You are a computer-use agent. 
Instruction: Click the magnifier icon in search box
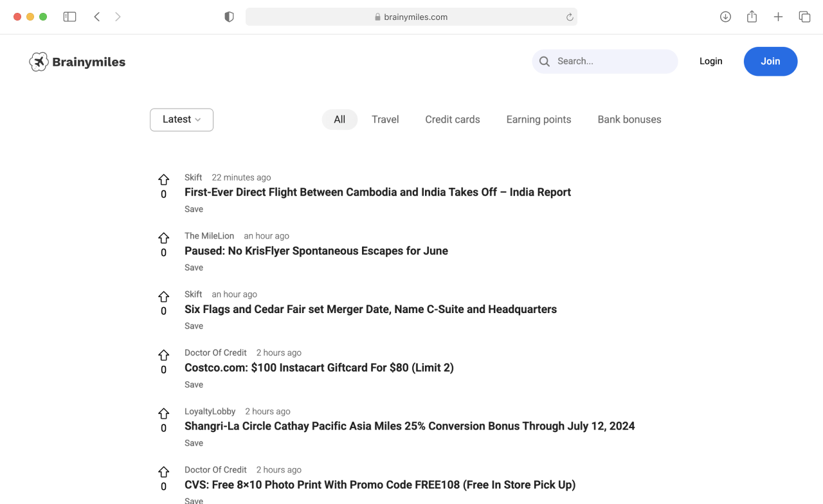(x=545, y=62)
